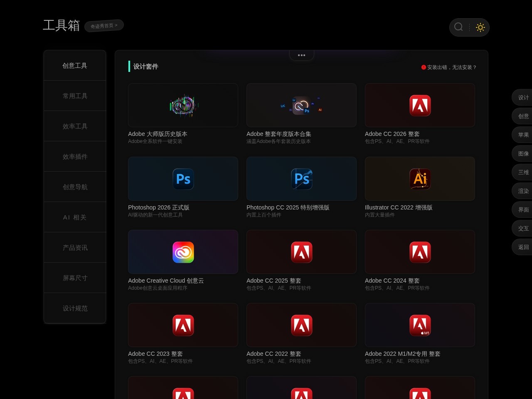Jump to 设计 via right-edge pill
The height and width of the screenshot is (399, 532).
click(523, 97)
